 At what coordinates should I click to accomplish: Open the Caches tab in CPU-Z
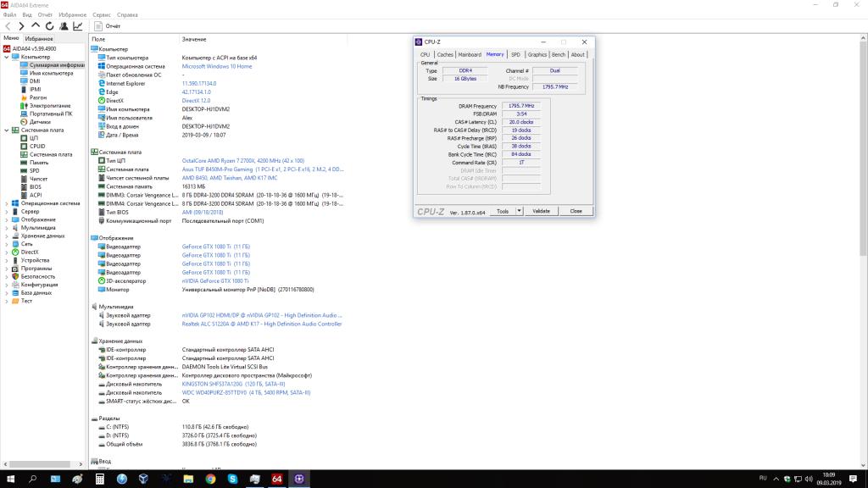pyautogui.click(x=444, y=55)
